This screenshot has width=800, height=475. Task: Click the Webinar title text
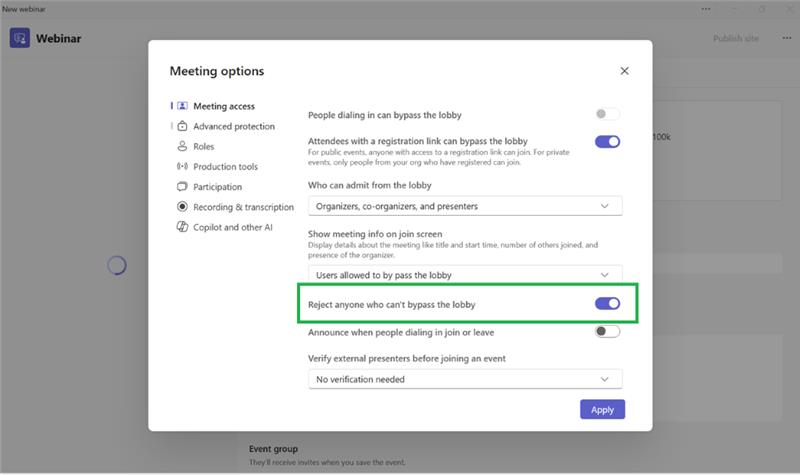[58, 38]
